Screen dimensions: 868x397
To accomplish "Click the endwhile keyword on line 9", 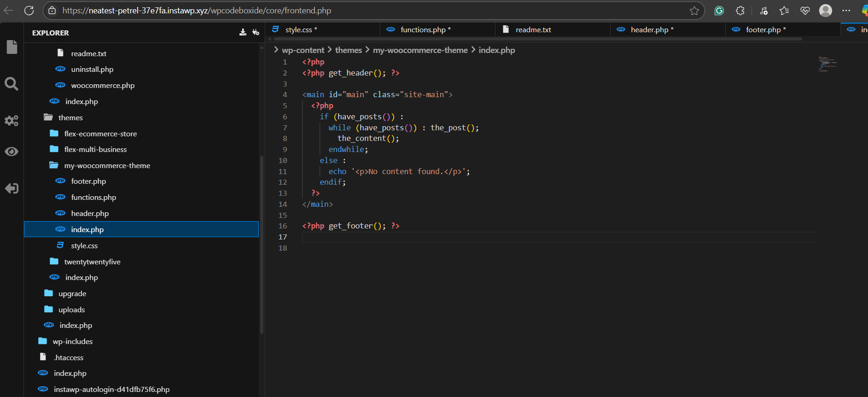I will [346, 149].
